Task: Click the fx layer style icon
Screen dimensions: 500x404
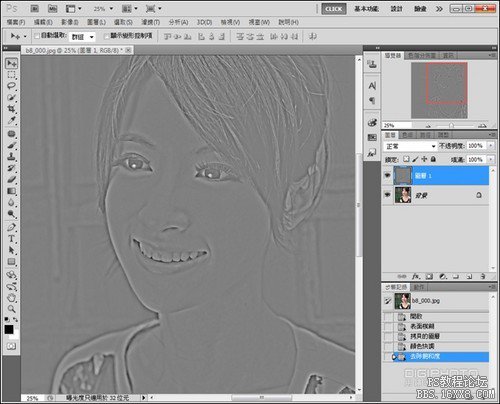Action: (x=416, y=276)
